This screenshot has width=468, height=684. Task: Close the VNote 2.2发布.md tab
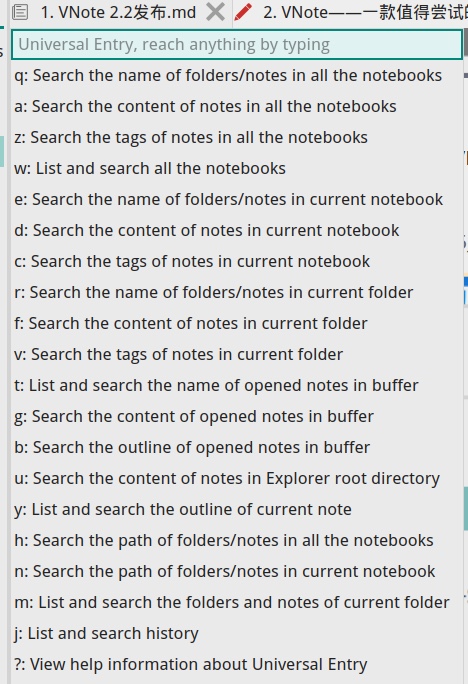tap(215, 12)
